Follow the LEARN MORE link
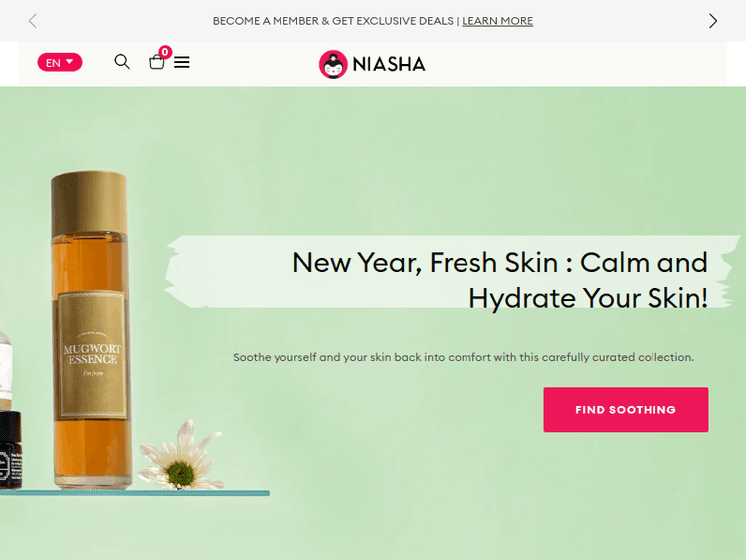 [x=497, y=21]
